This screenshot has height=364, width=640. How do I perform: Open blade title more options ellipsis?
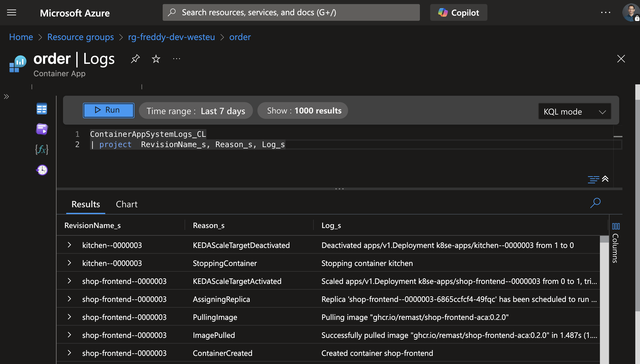[x=176, y=59]
